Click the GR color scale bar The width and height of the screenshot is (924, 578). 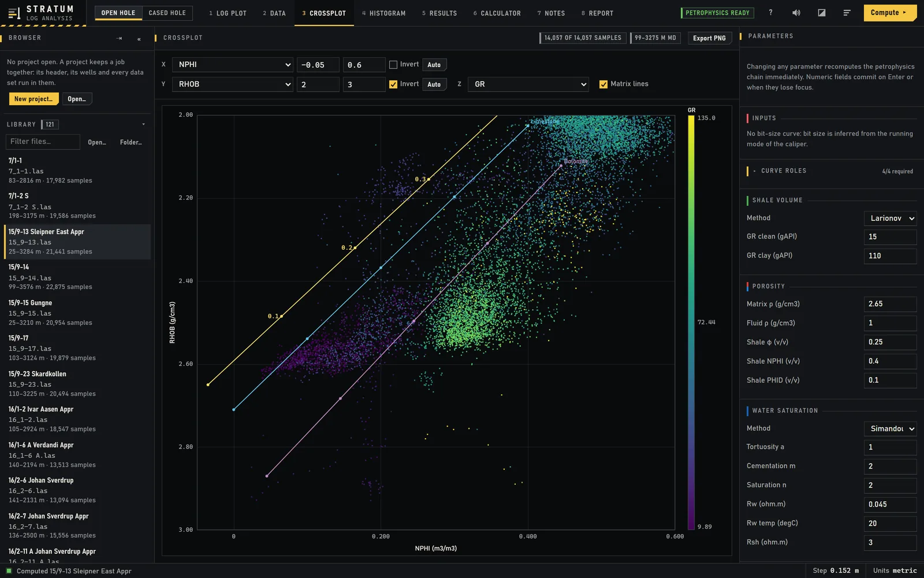point(691,323)
